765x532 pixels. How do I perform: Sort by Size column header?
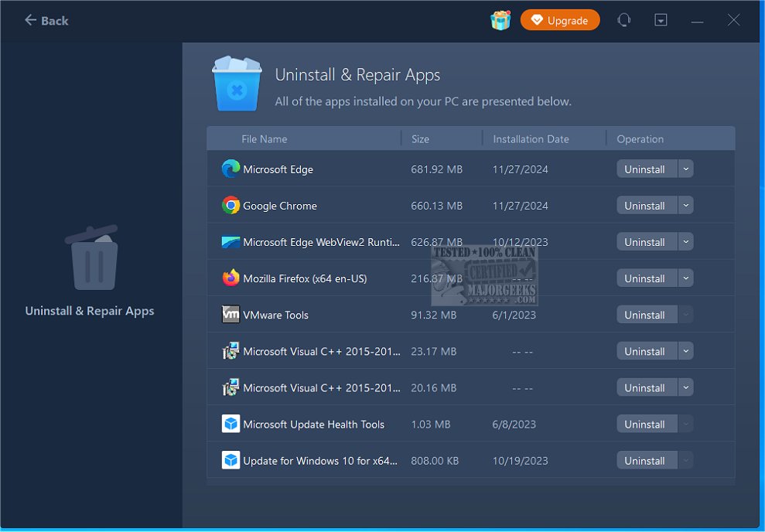pyautogui.click(x=420, y=139)
